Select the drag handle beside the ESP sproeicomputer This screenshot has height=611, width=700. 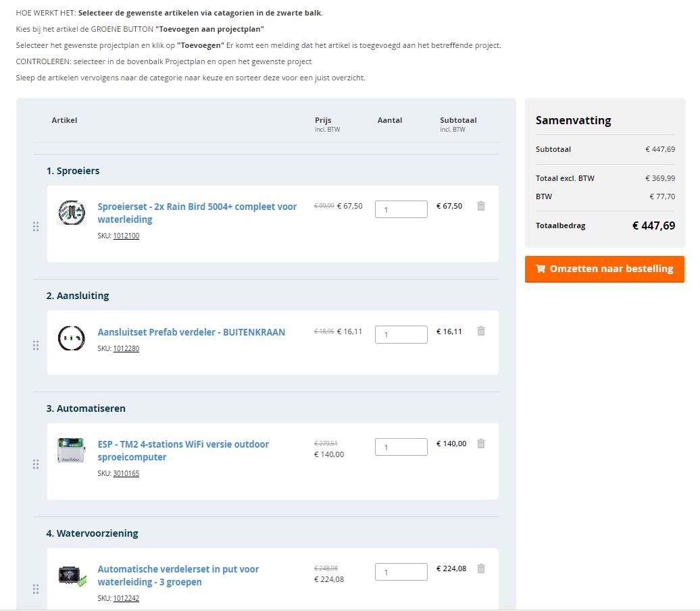pyautogui.click(x=36, y=464)
